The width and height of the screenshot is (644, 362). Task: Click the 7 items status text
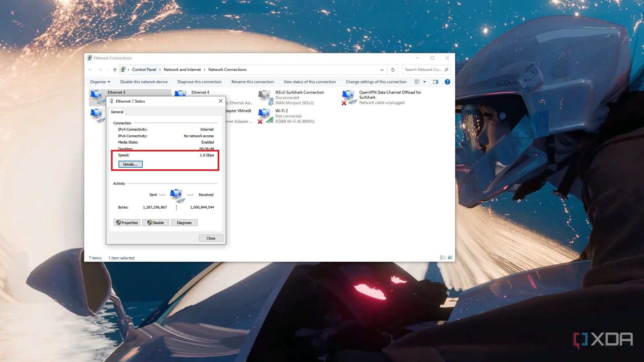point(95,258)
